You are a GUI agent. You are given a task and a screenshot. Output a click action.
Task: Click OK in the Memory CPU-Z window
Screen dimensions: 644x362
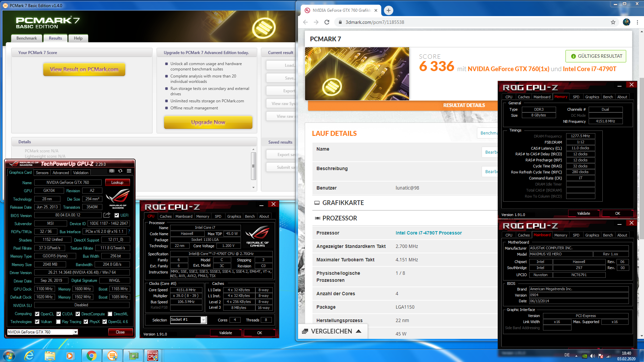pyautogui.click(x=617, y=213)
